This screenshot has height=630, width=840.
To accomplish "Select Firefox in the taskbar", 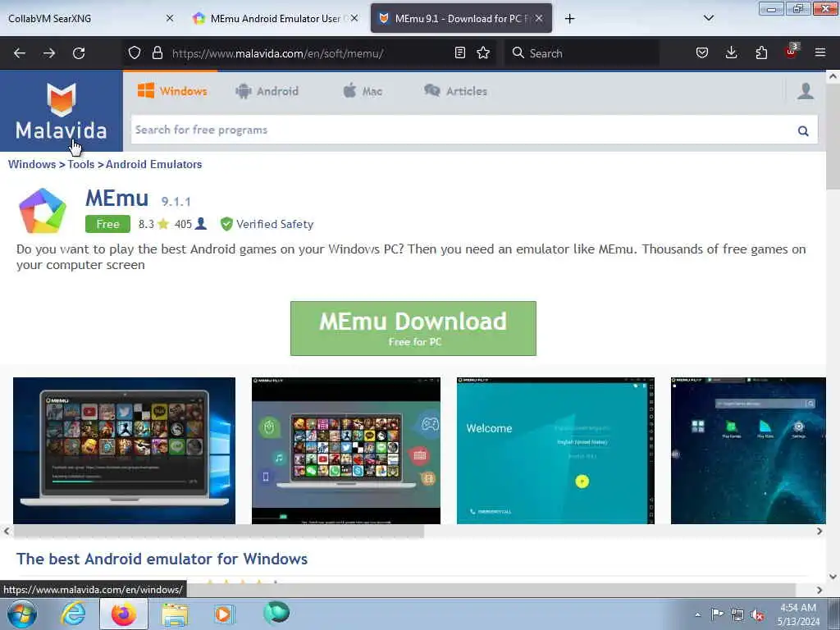I will [x=124, y=614].
